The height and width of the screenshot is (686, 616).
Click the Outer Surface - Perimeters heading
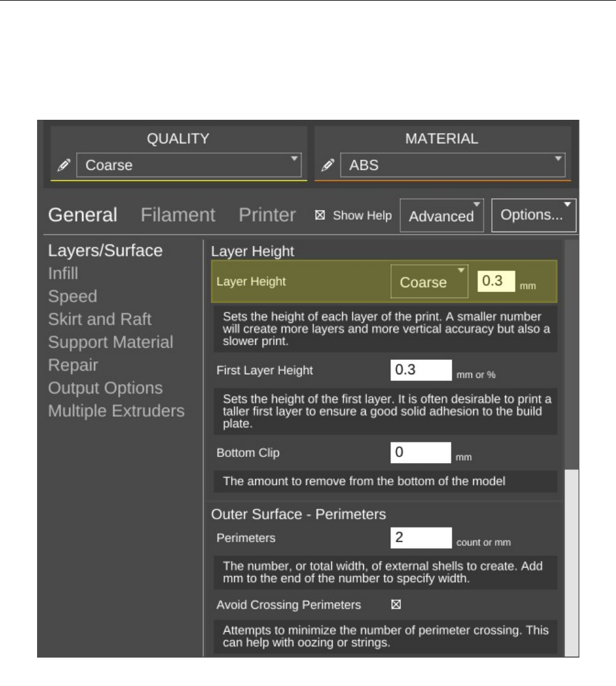click(x=298, y=514)
